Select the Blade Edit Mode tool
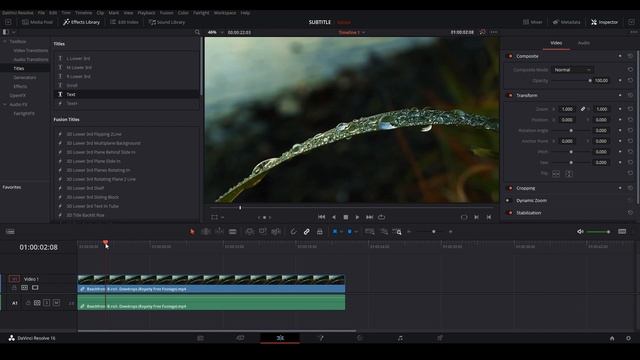Image resolution: width=640 pixels, height=360 pixels. click(233, 232)
